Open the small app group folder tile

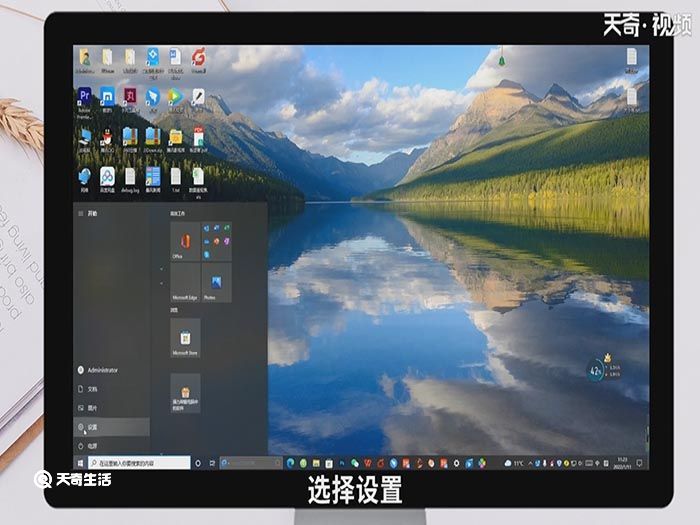[216, 241]
